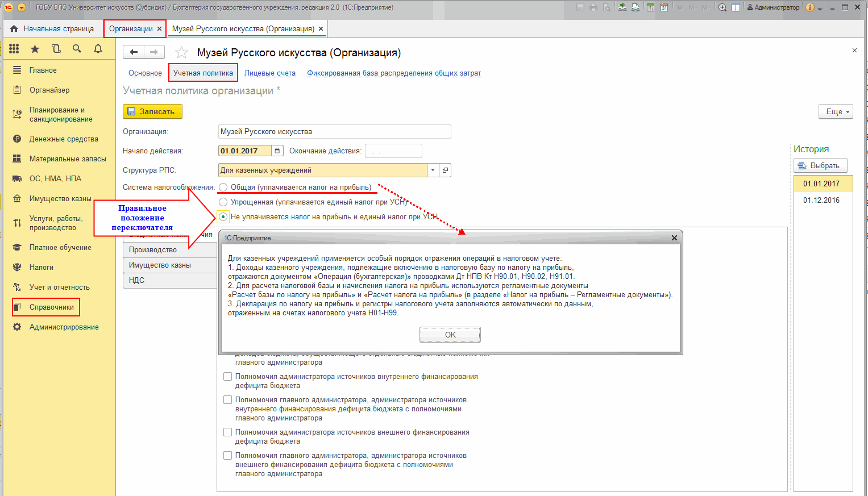The height and width of the screenshot is (496, 868).
Task: Click the zoom magnifier in title bar
Action: [722, 7]
